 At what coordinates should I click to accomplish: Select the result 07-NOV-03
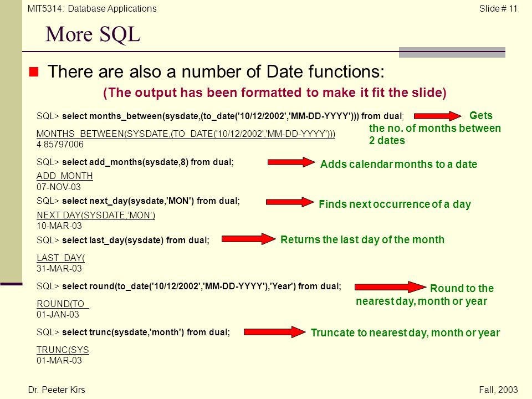(59, 187)
